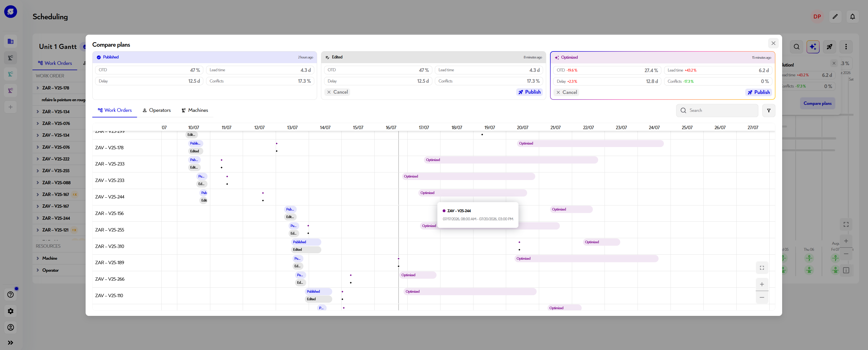
Task: Publish the Optimized plan
Action: (758, 92)
